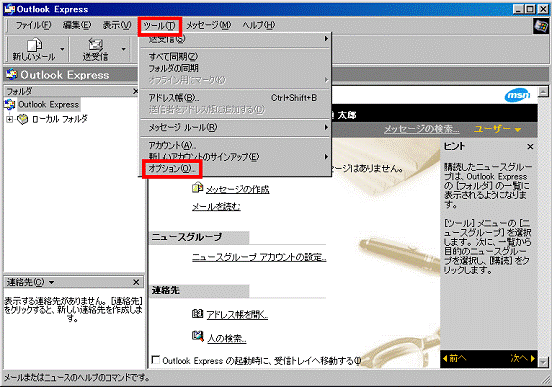Toggle 起動時に受信トレイへ移動する checkbox
Screen dimensions: 552x387
coord(155,360)
